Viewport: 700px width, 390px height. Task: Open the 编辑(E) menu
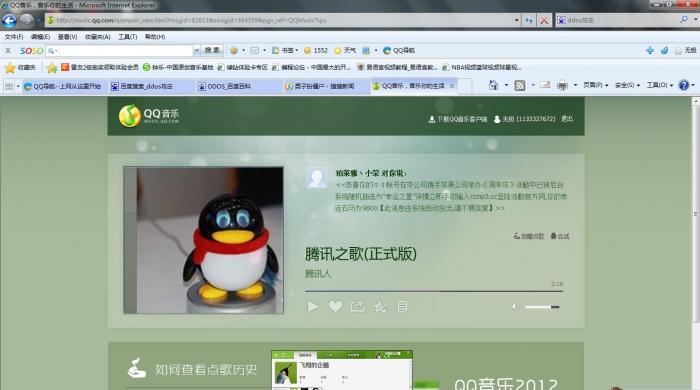[40, 37]
